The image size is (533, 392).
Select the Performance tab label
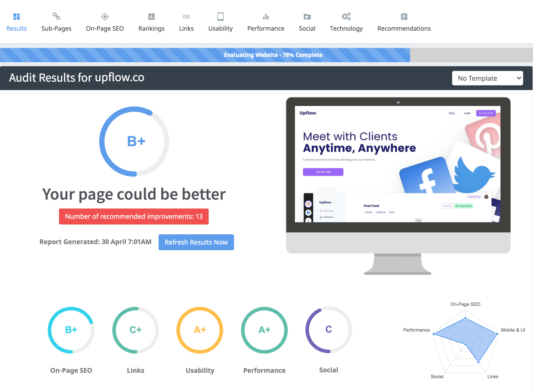pyautogui.click(x=266, y=28)
